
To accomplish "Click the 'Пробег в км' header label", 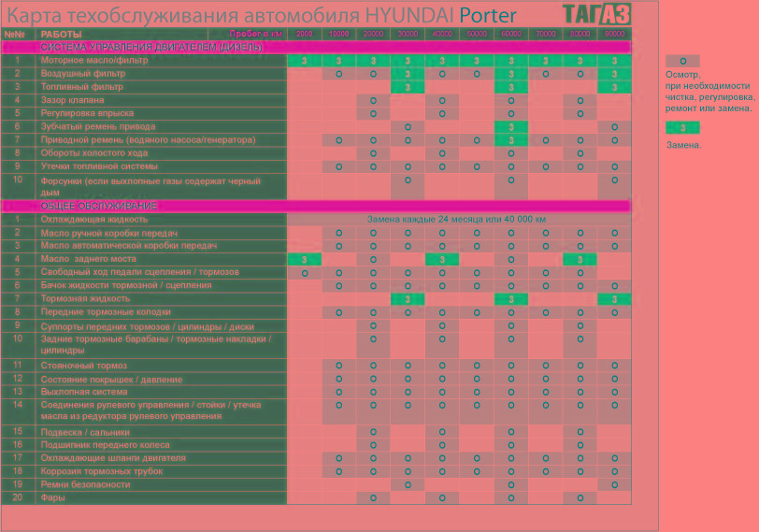I will pos(255,34).
